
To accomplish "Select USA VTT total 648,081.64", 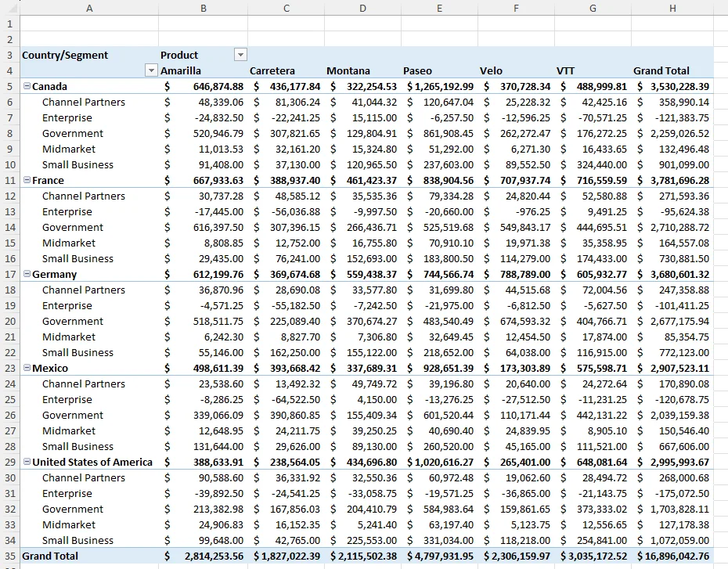I will [593, 462].
